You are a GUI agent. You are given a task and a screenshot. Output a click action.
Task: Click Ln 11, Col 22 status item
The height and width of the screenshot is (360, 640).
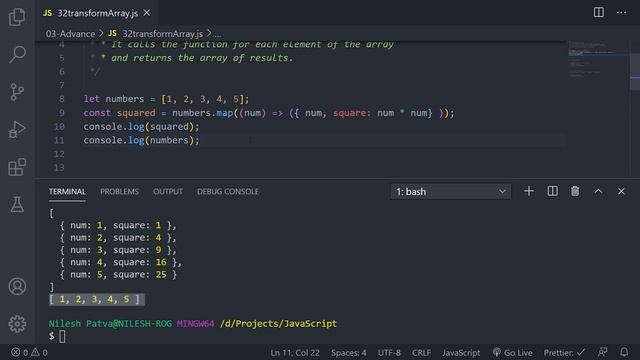coord(295,353)
